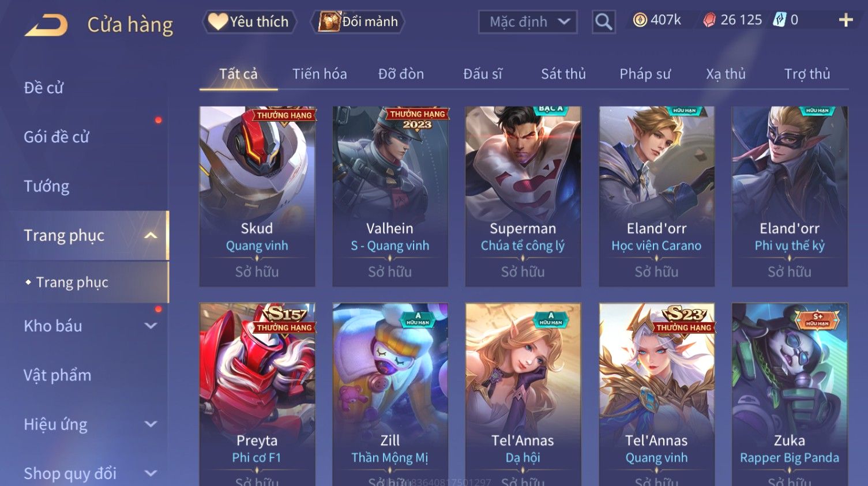Switch to the Sát thủ tab
Image resolution: width=868 pixels, height=486 pixels.
[563, 74]
